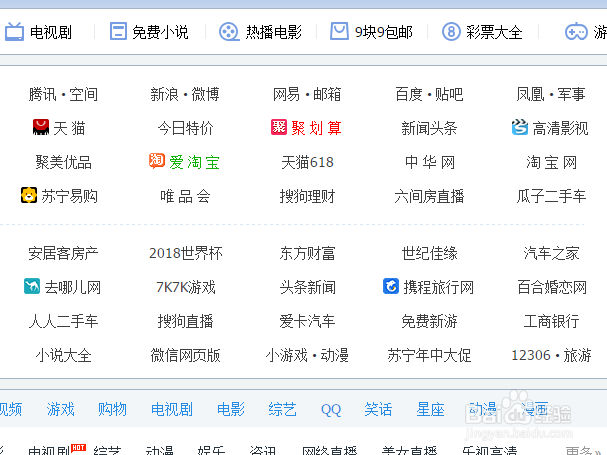Open the green 爱淘宝 link

[194, 162]
